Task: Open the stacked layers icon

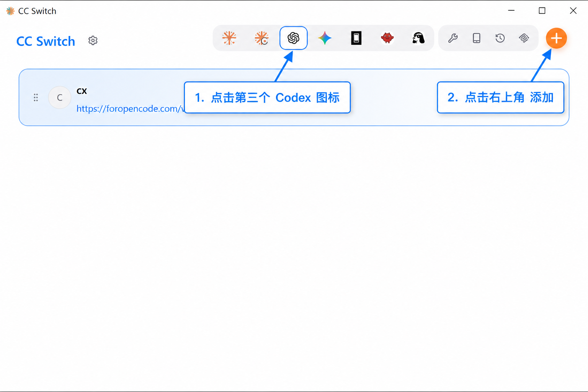Action: (x=524, y=38)
